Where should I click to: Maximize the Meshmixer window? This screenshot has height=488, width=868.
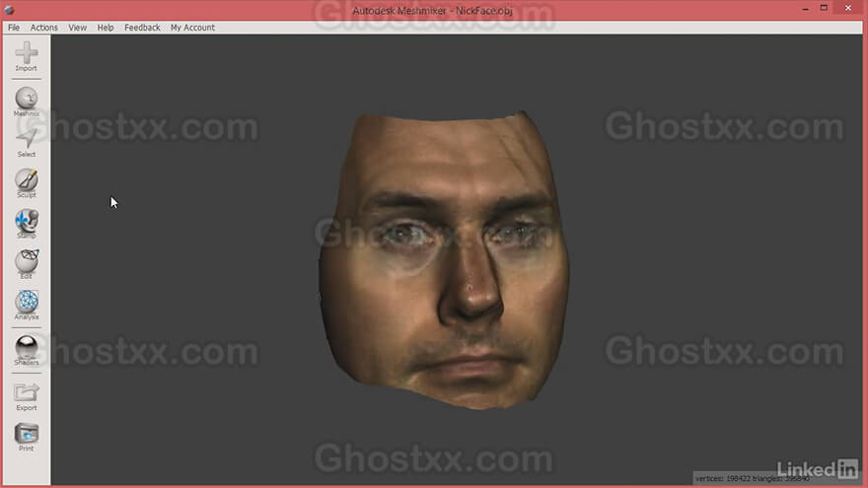pos(824,8)
